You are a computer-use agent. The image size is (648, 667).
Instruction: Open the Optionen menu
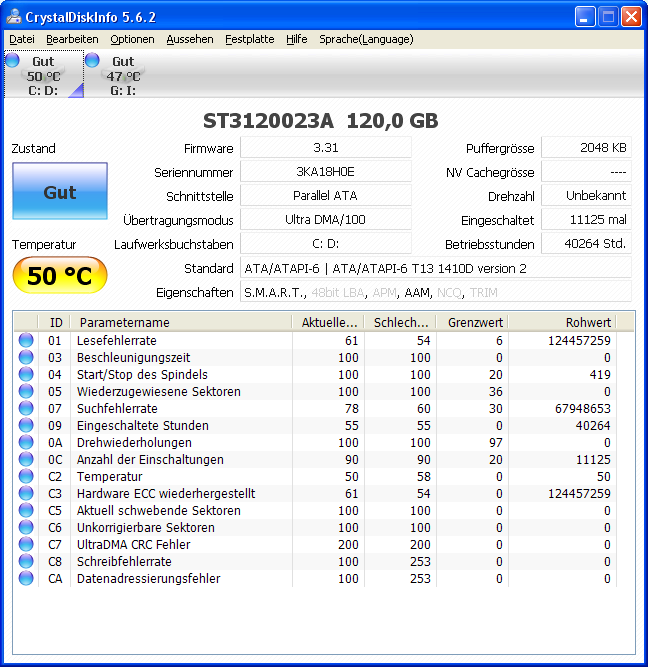pos(132,39)
